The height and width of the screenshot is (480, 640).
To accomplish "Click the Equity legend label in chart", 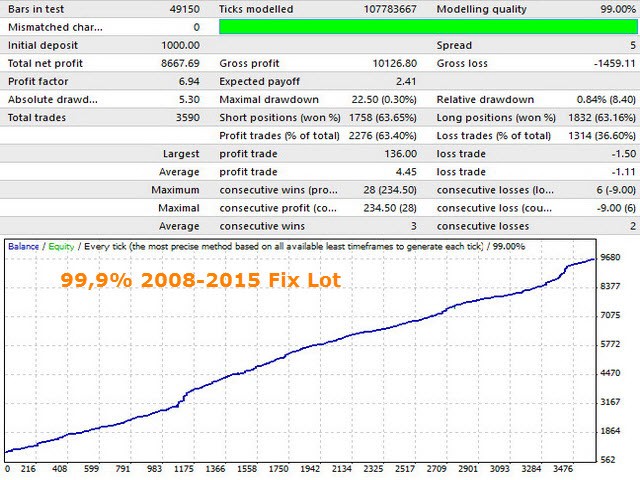I will (61, 247).
